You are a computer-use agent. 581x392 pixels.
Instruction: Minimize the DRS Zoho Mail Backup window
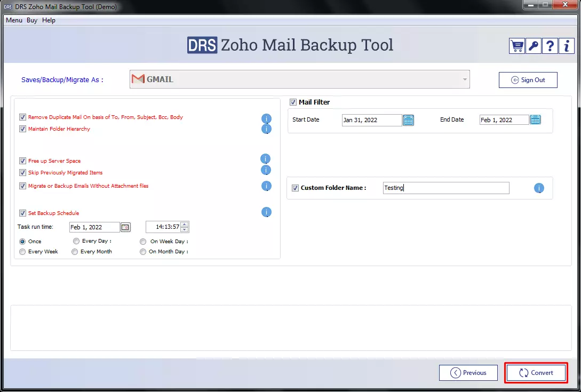[531, 5]
